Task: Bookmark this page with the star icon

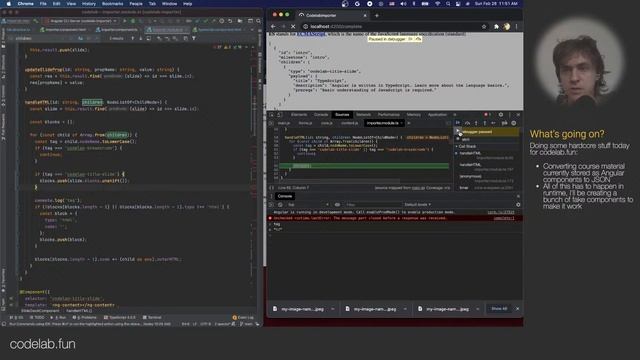Action: [484, 27]
